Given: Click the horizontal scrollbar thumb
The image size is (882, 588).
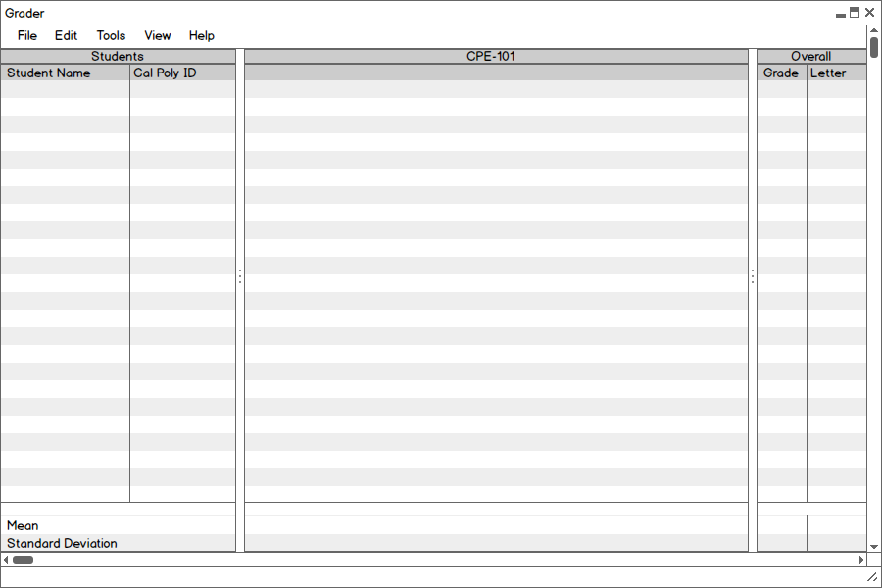Looking at the screenshot, I should tap(23, 560).
